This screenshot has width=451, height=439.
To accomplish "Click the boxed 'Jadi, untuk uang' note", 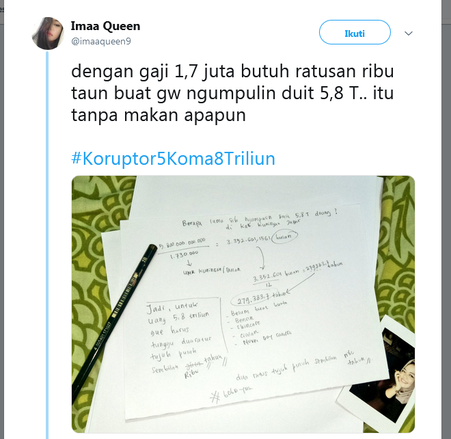I will [184, 337].
